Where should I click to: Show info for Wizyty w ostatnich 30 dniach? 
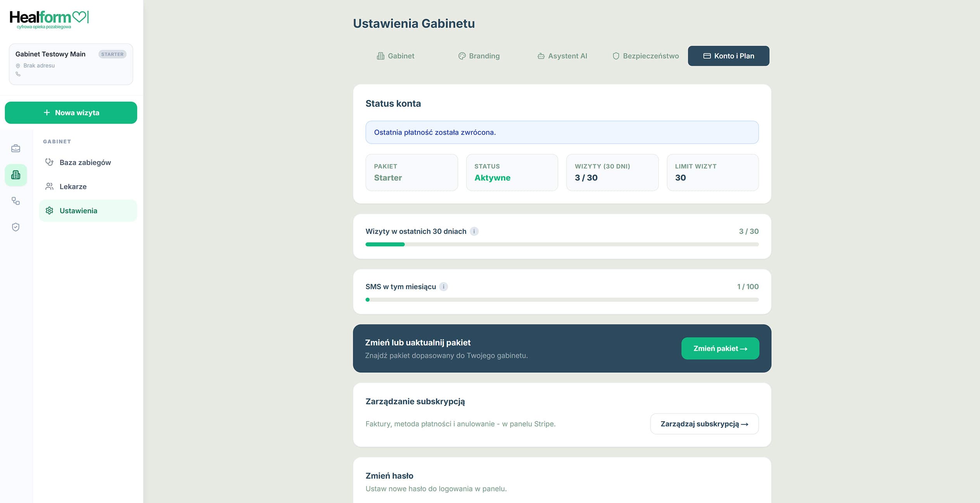[x=474, y=231]
